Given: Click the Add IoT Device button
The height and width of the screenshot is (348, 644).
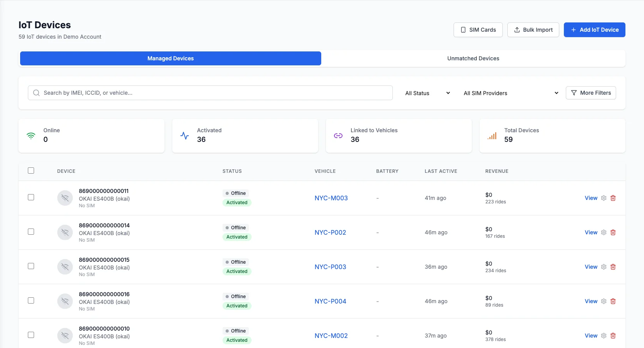Looking at the screenshot, I should (594, 30).
